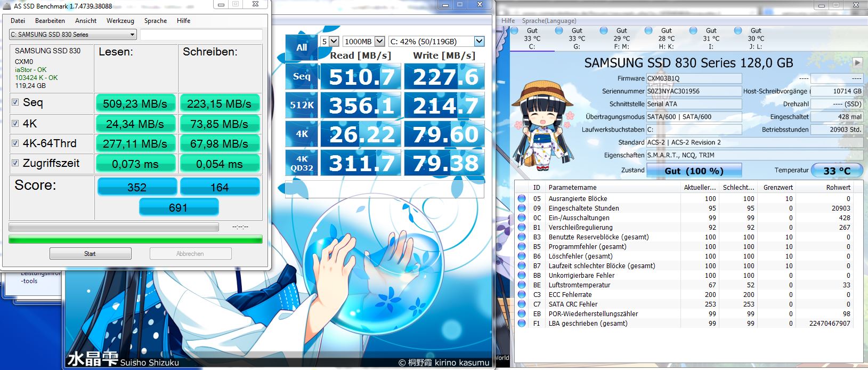This screenshot has height=370, width=868.
Task: Click the comment text field in CrystalDiskMark
Action: click(385, 189)
